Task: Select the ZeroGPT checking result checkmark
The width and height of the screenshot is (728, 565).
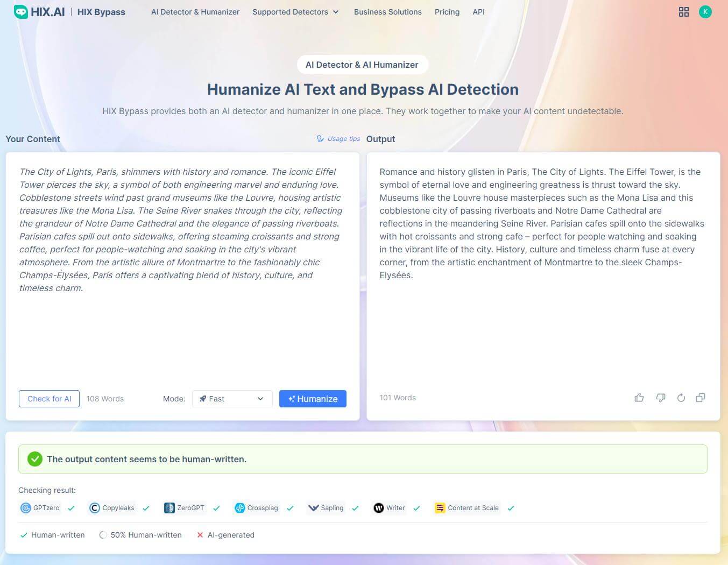Action: click(x=217, y=508)
